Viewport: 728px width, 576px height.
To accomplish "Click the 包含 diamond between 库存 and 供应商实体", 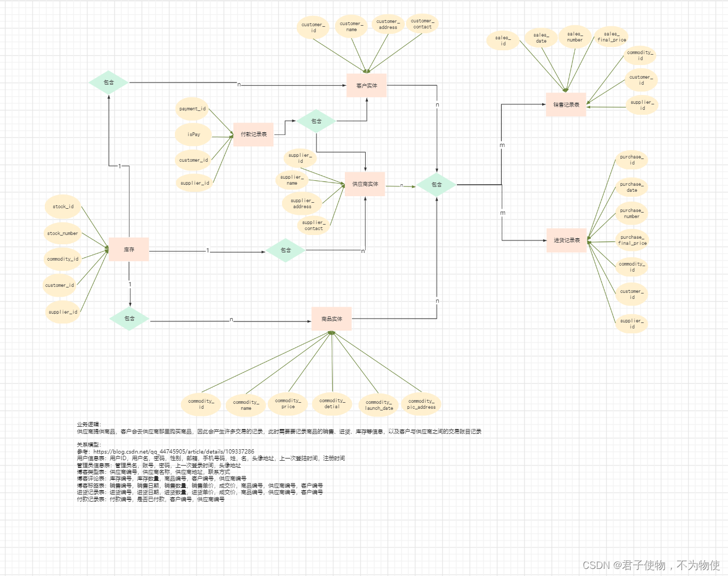I will [286, 250].
